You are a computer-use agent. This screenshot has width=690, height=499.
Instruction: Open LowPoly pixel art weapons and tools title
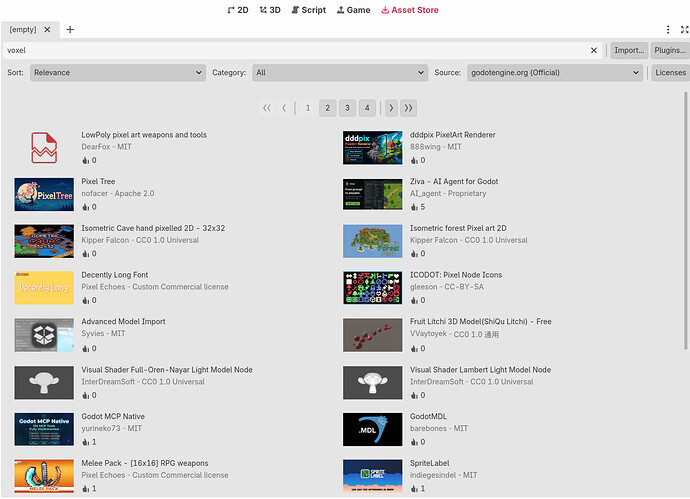click(144, 135)
